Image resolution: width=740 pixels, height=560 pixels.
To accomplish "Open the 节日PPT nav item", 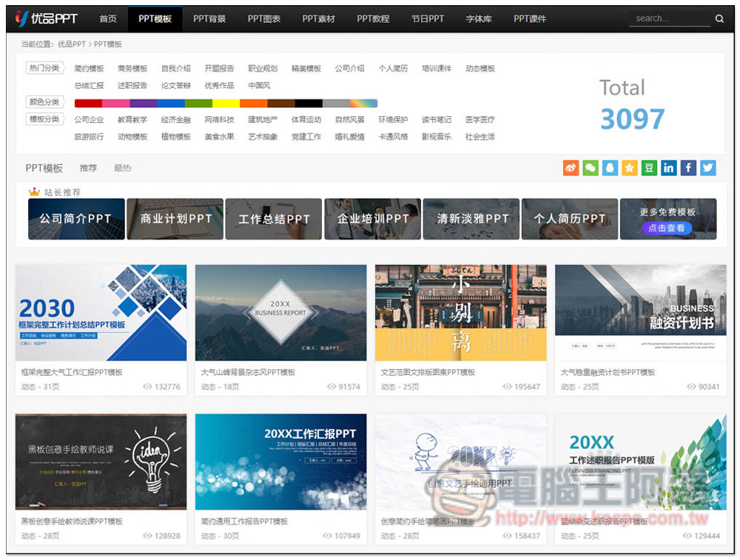I will click(428, 19).
